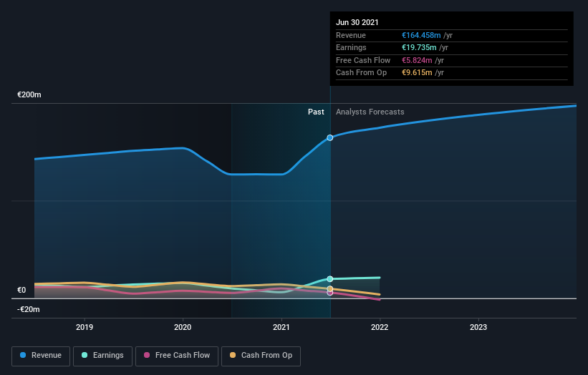This screenshot has height=375, width=588.
Task: Click the €164.458m revenue value
Action: click(x=421, y=35)
